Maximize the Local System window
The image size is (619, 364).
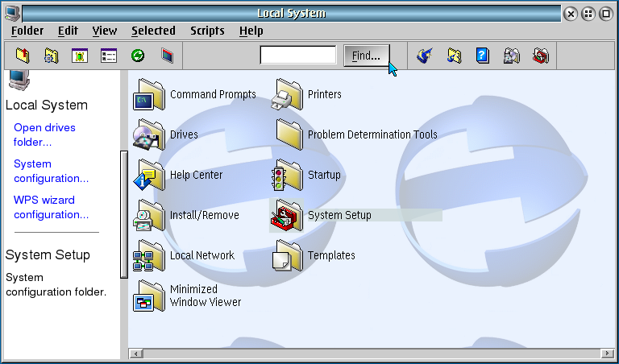click(606, 14)
